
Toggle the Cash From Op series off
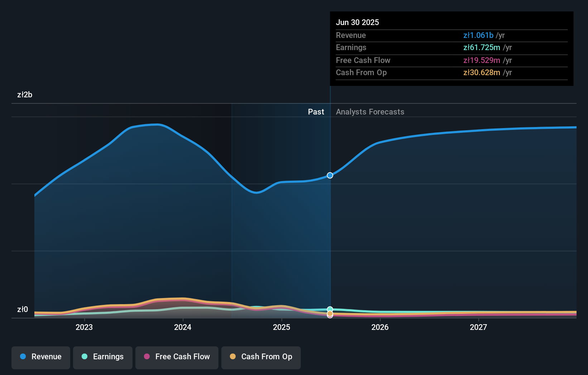(261, 357)
